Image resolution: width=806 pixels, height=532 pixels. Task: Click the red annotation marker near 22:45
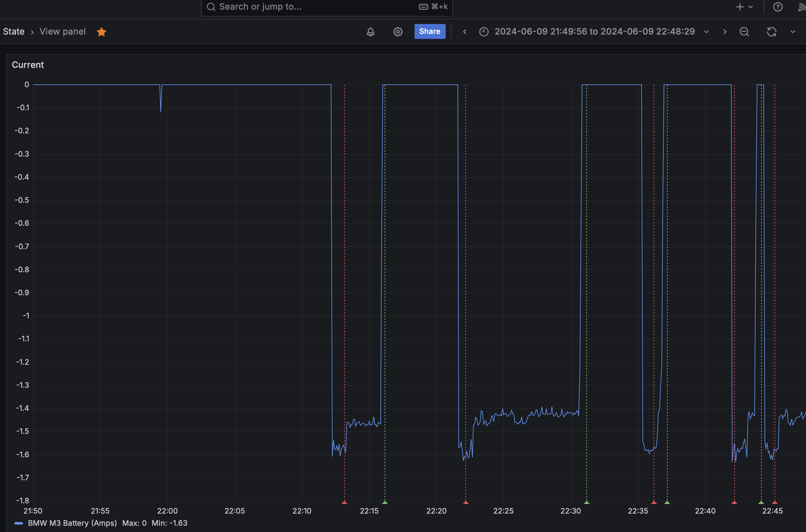pos(775,502)
